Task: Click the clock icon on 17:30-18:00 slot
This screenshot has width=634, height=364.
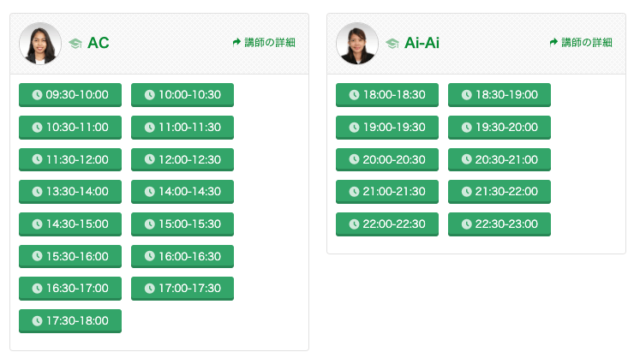Action: [x=37, y=321]
